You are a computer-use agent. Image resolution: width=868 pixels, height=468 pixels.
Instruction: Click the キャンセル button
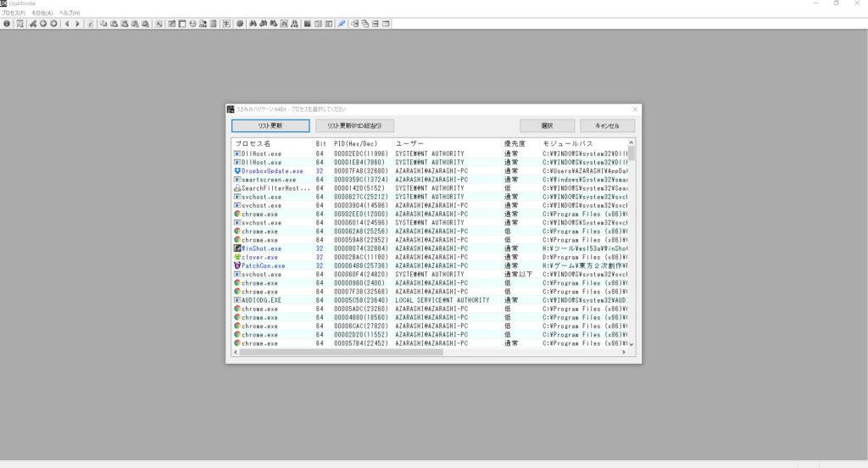(607, 125)
